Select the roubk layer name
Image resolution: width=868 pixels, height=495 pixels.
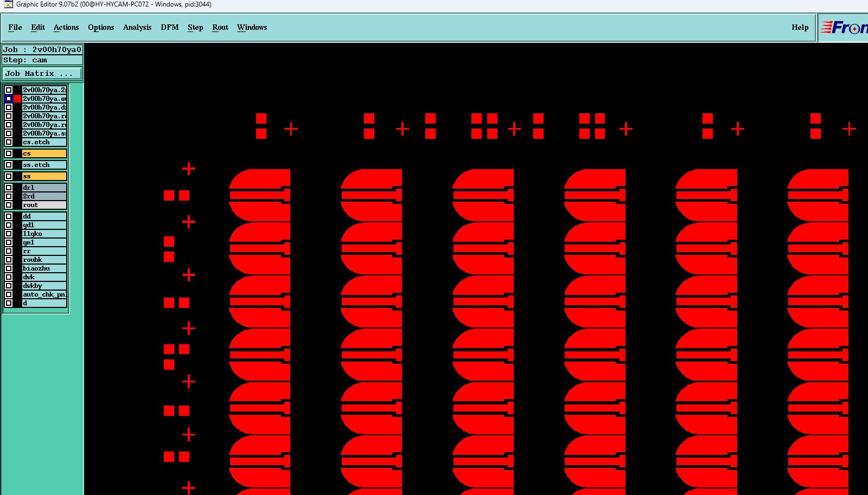(44, 260)
